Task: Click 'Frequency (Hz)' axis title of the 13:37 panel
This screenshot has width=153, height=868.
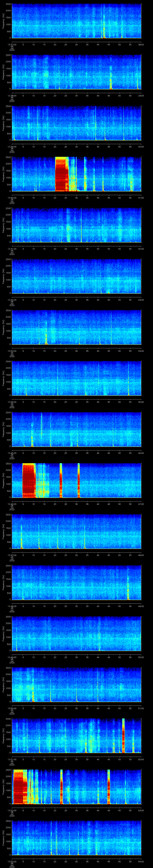Action: [3, 21]
